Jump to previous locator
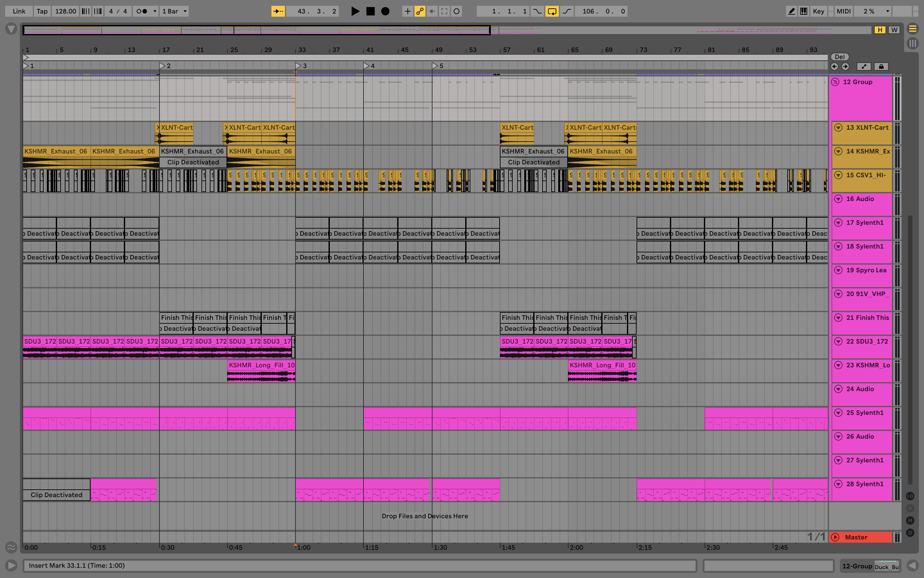 point(834,66)
